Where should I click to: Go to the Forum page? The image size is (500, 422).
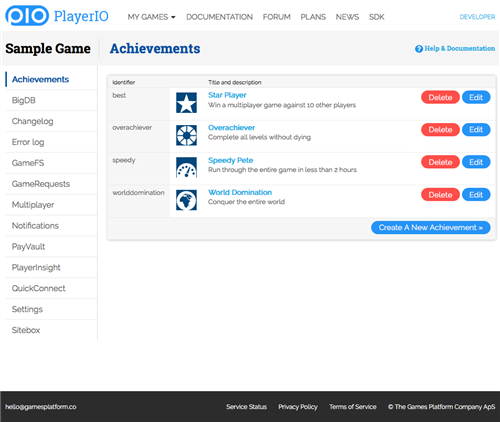(277, 17)
